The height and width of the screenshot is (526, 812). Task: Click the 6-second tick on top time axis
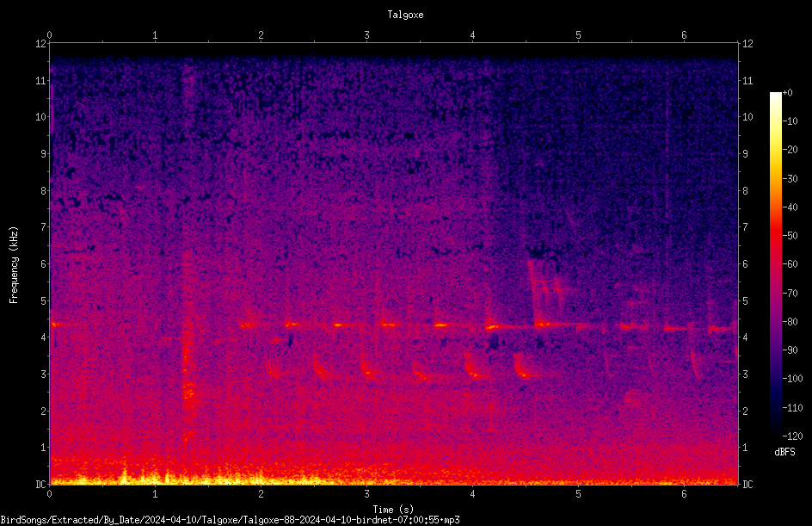pos(684,35)
